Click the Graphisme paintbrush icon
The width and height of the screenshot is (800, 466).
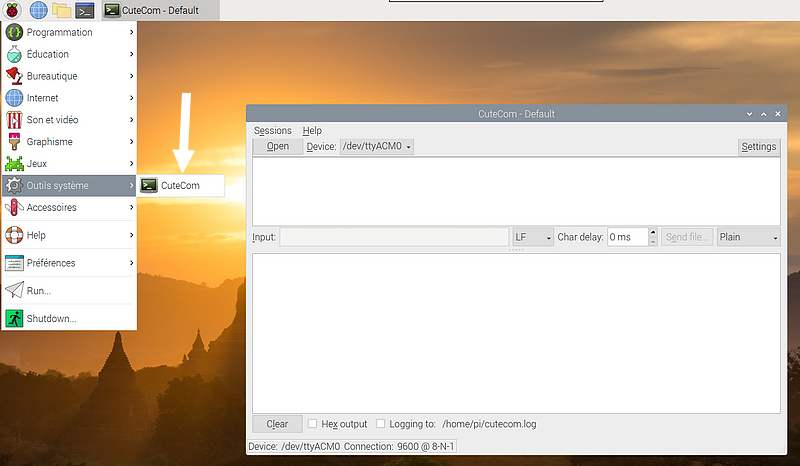pyautogui.click(x=14, y=142)
